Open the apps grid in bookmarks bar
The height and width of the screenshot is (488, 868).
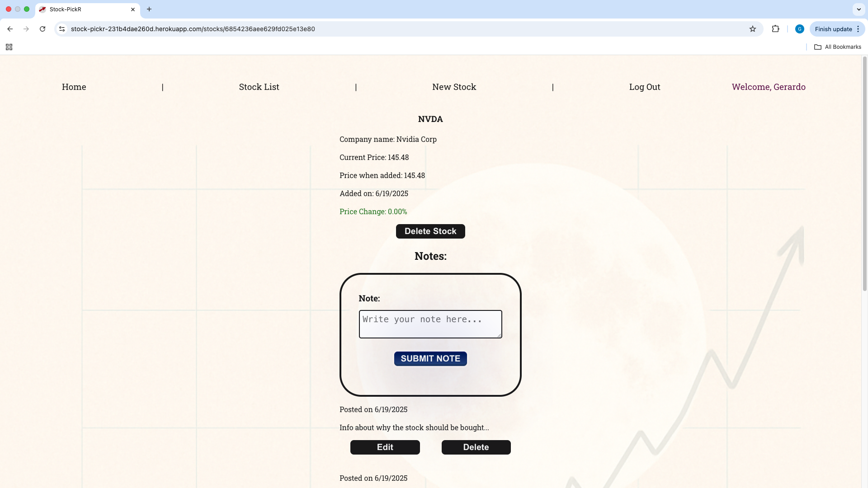(9, 47)
